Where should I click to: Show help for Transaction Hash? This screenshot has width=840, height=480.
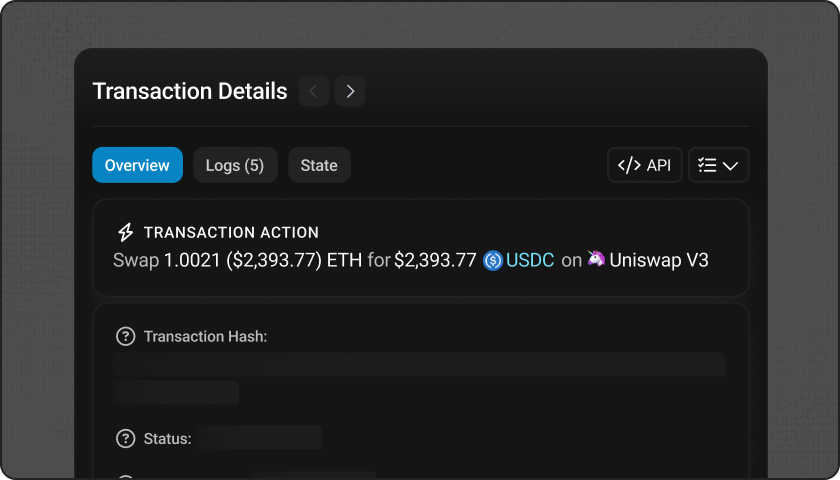(125, 336)
